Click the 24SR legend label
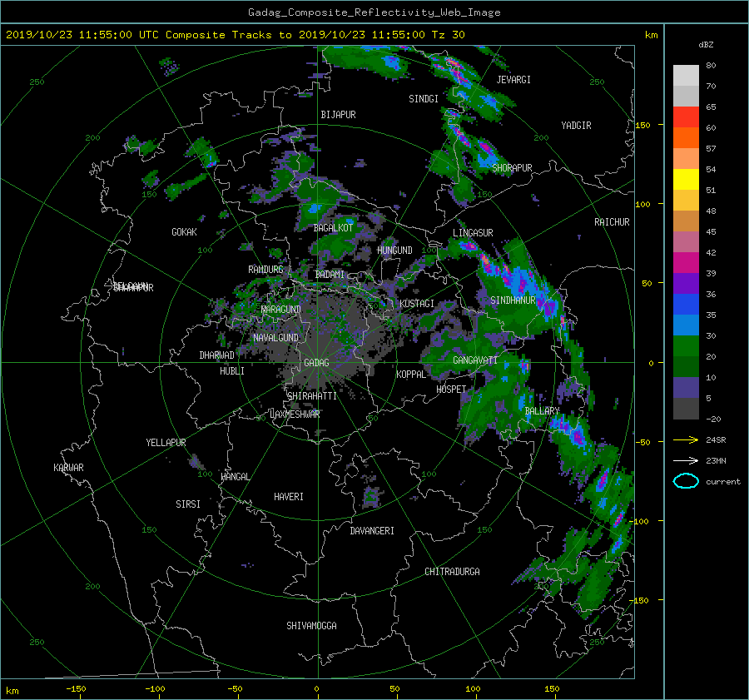Screen dimensions: 749x700 [716, 440]
